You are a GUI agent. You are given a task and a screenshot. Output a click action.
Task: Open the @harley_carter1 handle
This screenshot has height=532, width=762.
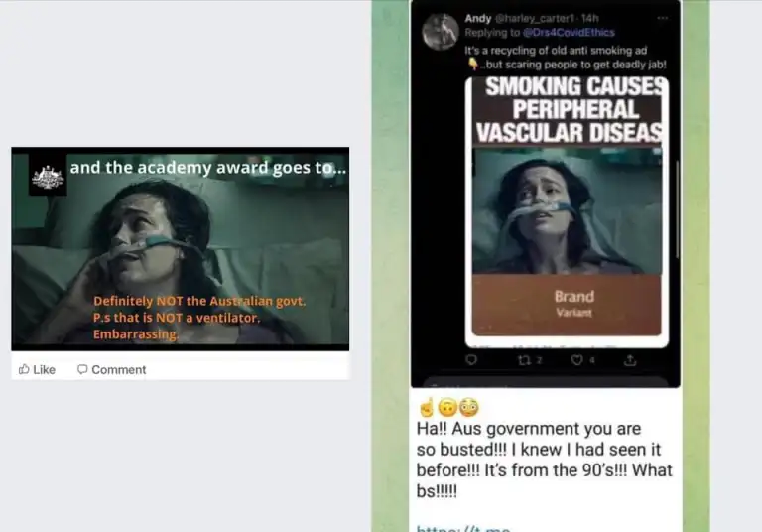click(x=535, y=19)
